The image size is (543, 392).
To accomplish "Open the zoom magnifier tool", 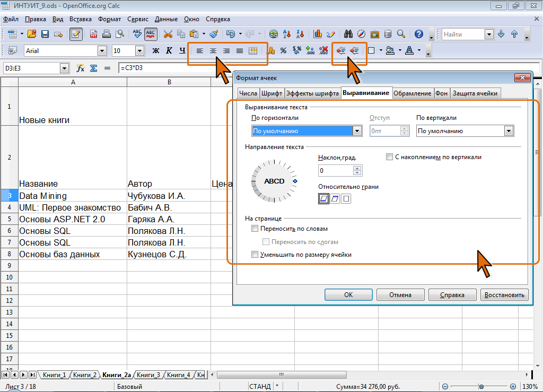I will [x=401, y=34].
